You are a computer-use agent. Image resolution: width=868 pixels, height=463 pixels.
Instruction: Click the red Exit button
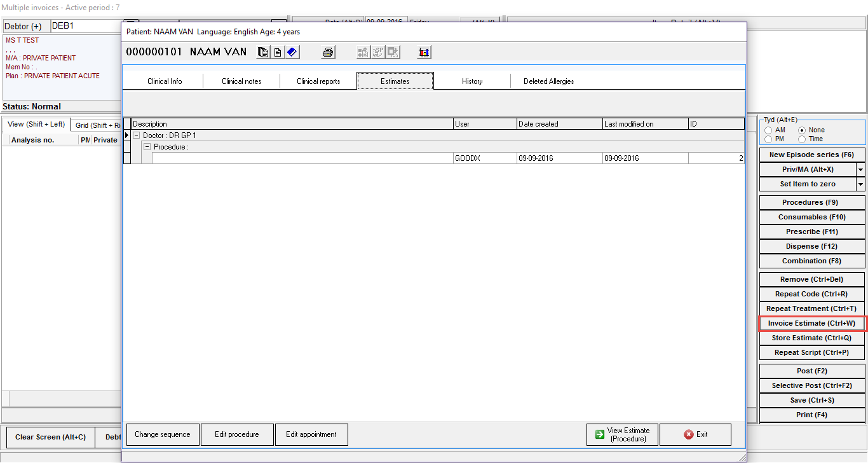coord(695,434)
